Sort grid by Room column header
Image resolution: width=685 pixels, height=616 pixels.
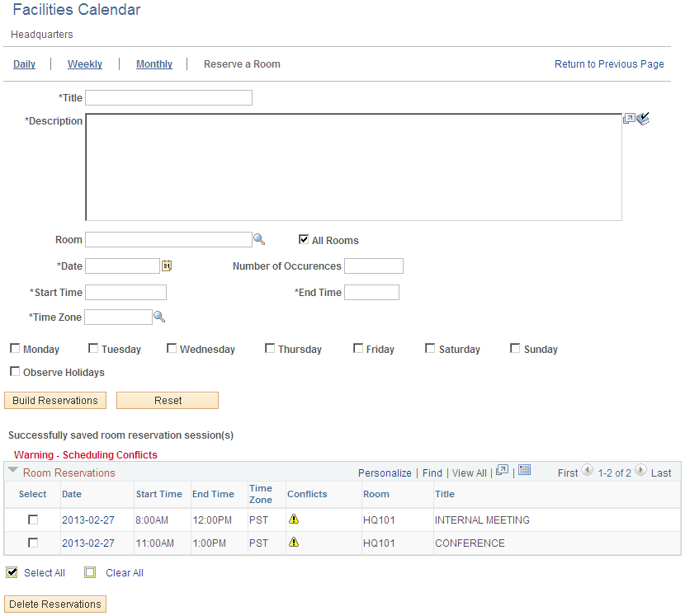pos(376,494)
